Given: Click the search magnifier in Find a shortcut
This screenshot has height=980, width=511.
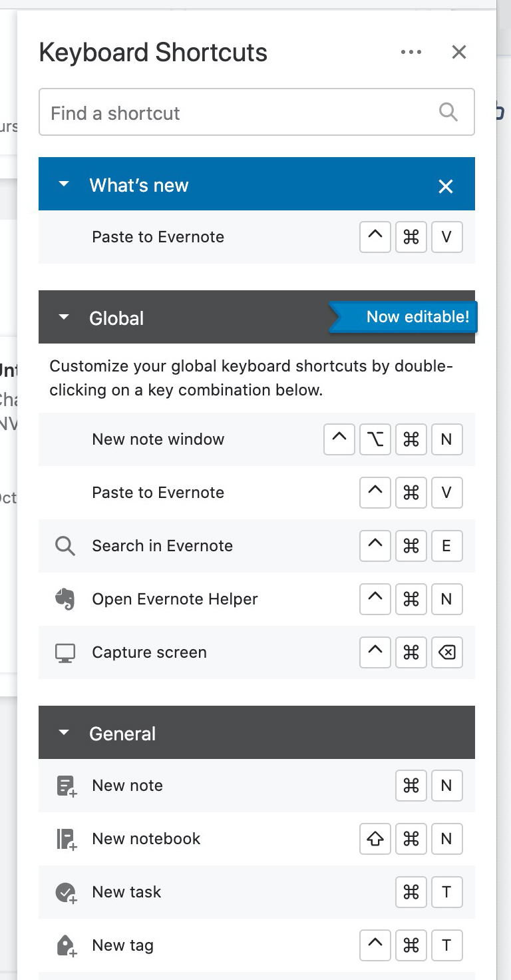Looking at the screenshot, I should coord(448,113).
